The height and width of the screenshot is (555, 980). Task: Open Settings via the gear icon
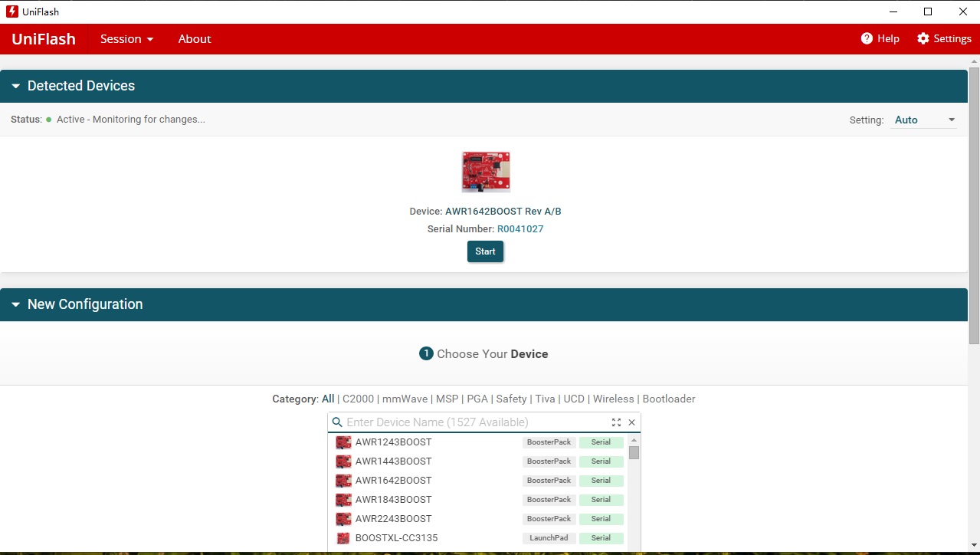coord(923,38)
